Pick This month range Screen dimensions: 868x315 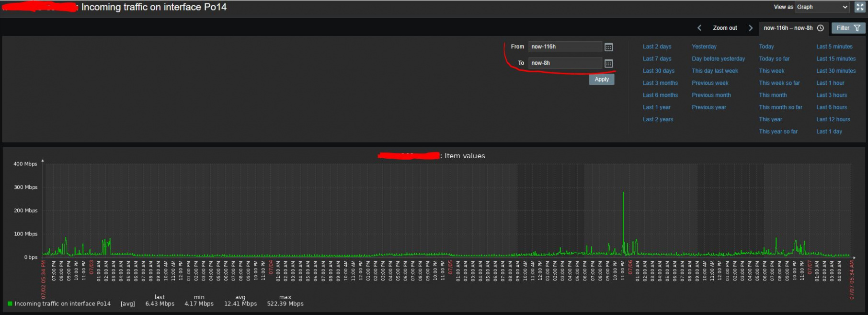point(773,95)
